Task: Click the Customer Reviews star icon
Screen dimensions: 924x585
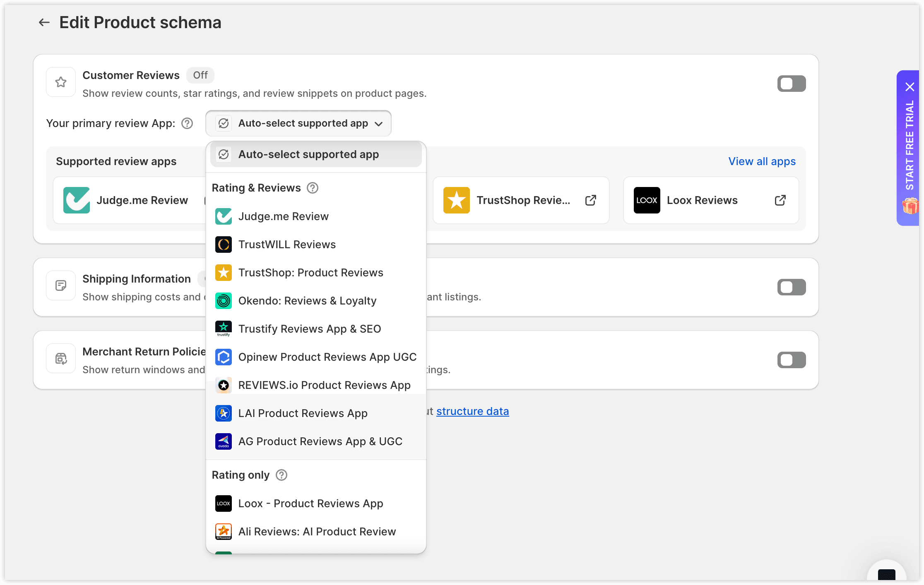Action: click(x=61, y=82)
